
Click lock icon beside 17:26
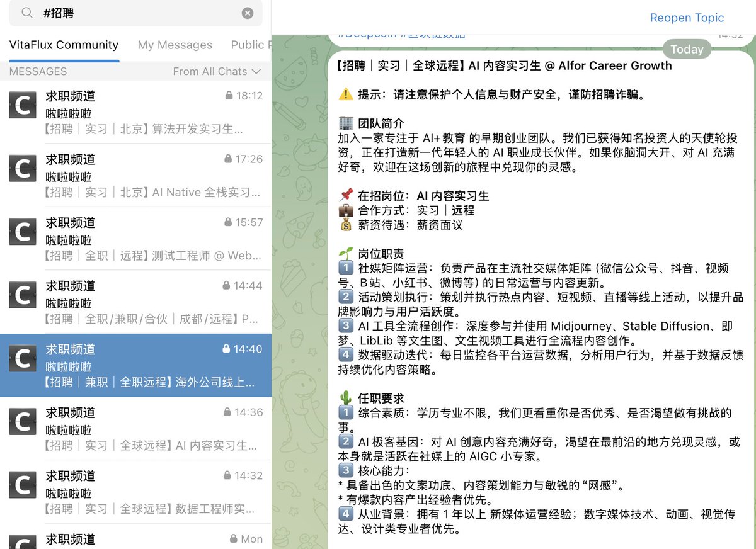click(228, 159)
